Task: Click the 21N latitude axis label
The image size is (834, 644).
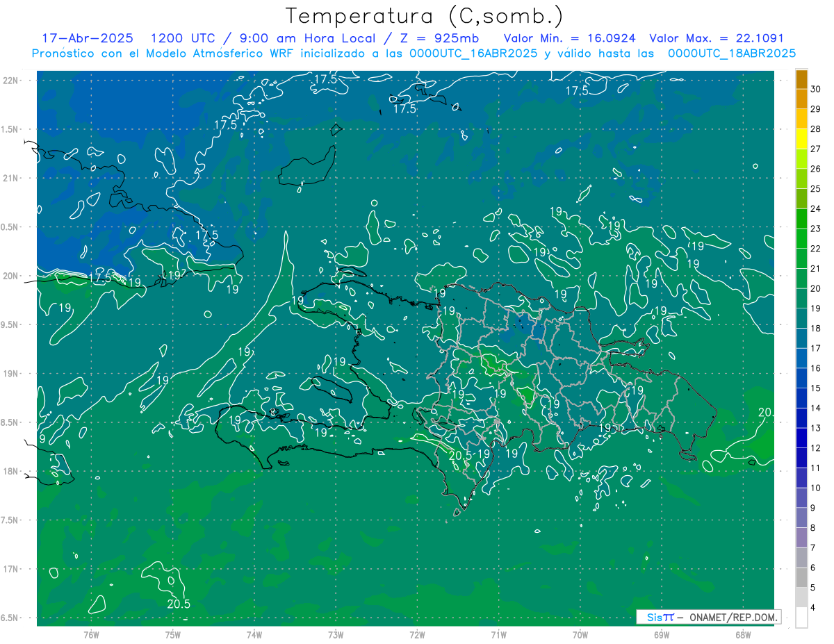Action: click(x=11, y=178)
